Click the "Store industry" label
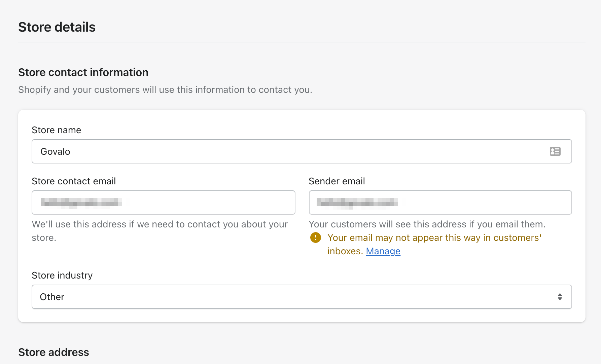 click(x=62, y=276)
